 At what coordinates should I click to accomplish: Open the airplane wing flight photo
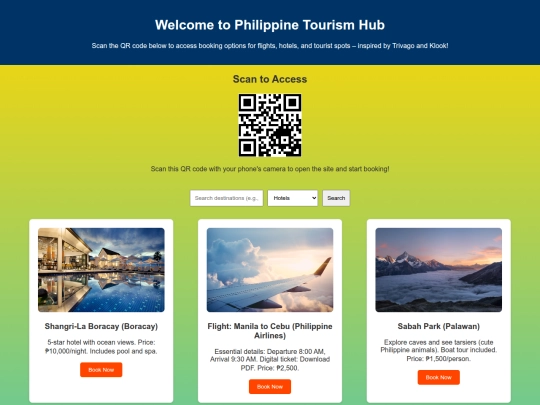(270, 270)
